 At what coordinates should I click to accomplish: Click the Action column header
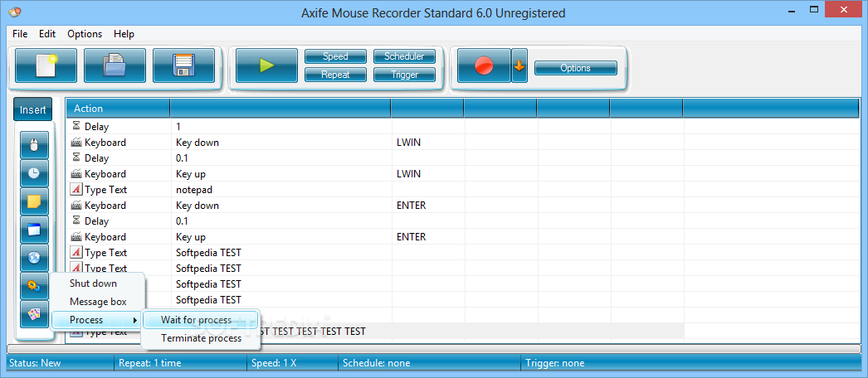118,109
